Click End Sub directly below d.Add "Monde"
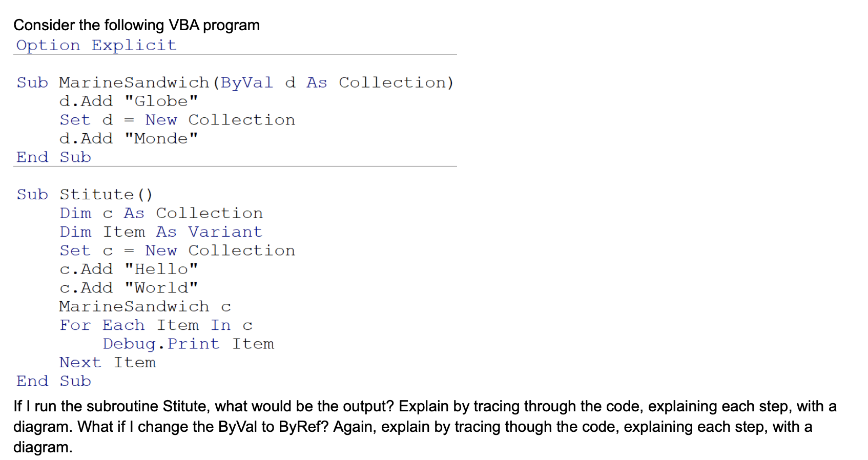Viewport: 868px width, 460px height. [x=54, y=157]
